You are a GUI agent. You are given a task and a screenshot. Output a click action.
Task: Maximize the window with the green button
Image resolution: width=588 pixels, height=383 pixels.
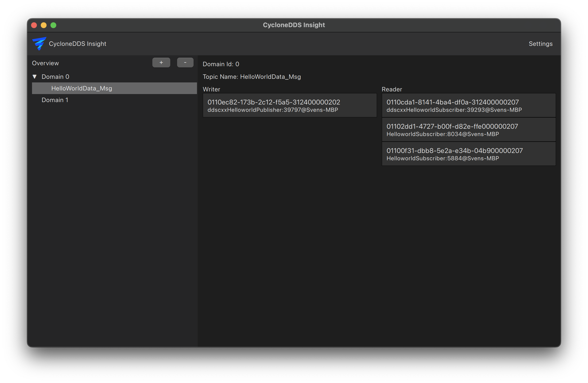pyautogui.click(x=53, y=25)
